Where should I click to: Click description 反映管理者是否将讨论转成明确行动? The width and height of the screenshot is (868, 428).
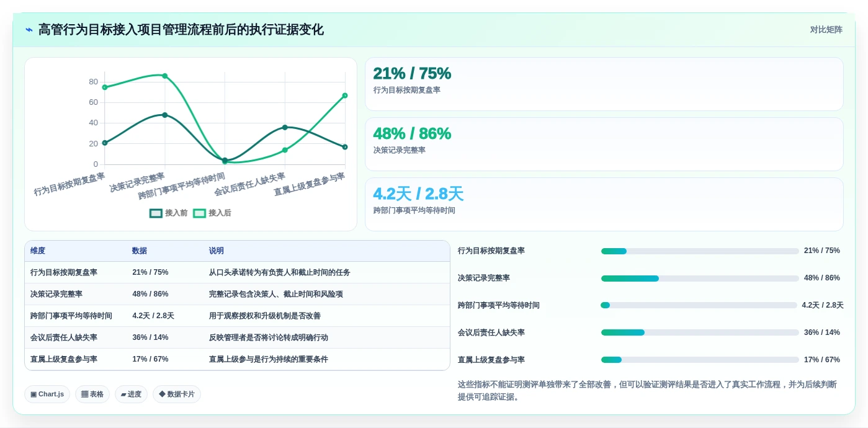[269, 337]
